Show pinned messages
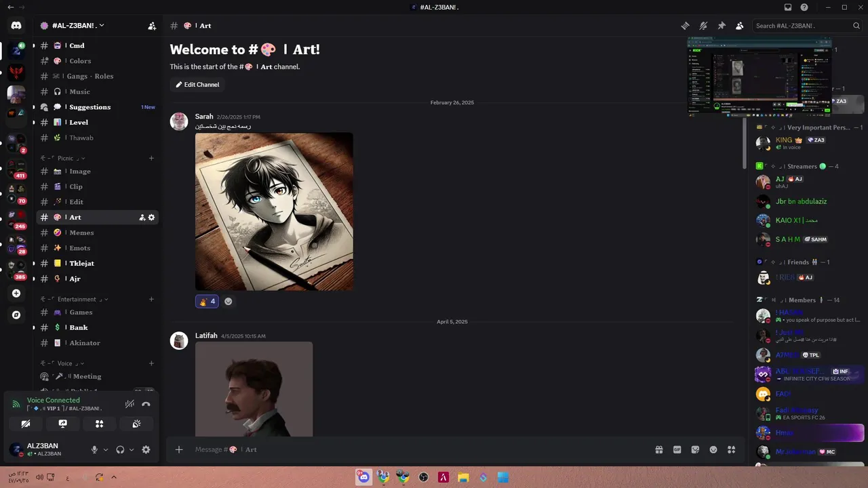The image size is (868, 488). [722, 26]
